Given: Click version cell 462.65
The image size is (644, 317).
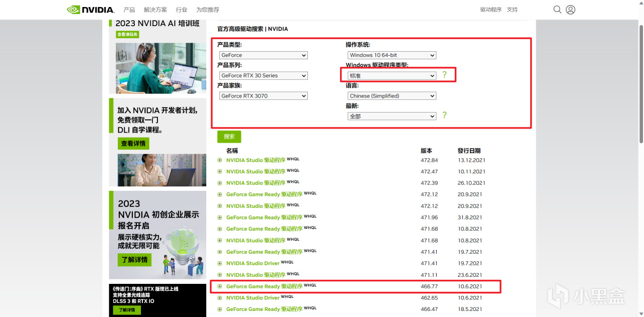Looking at the screenshot, I should [429, 298].
